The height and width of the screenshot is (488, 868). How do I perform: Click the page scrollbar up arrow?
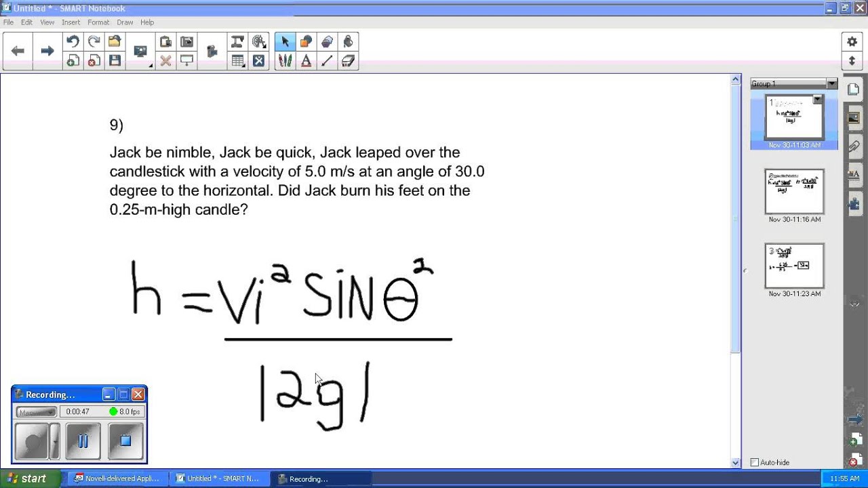(x=736, y=79)
